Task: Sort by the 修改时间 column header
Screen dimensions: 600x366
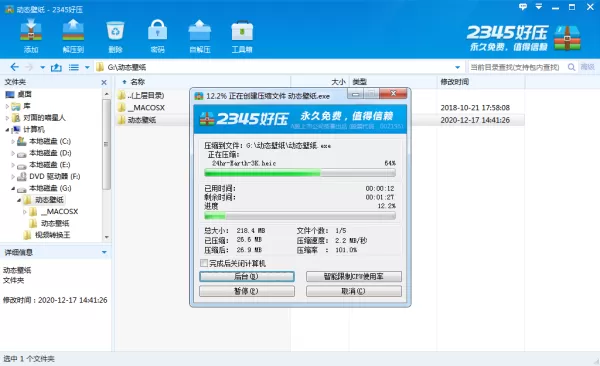Action: coord(454,82)
